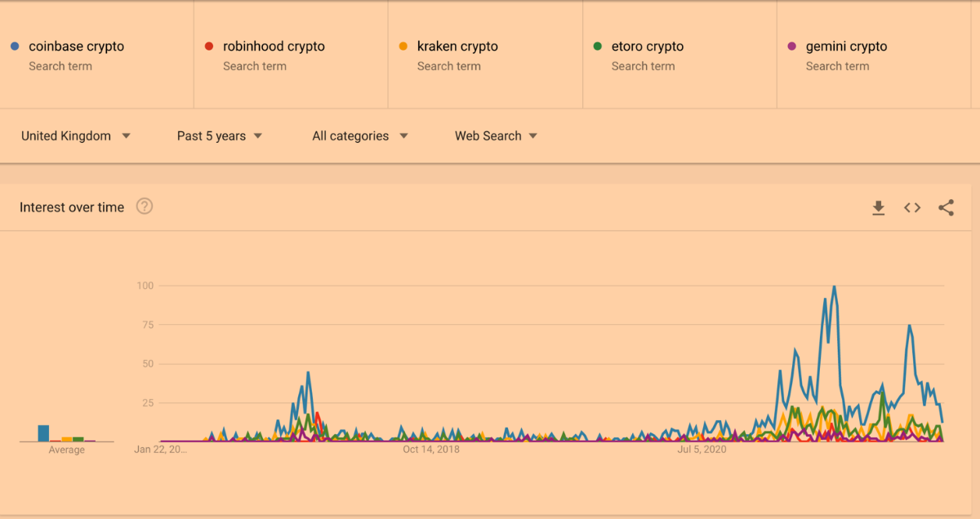980x519 pixels.
Task: Click green dot beside etoro crypto
Action: pos(598,47)
